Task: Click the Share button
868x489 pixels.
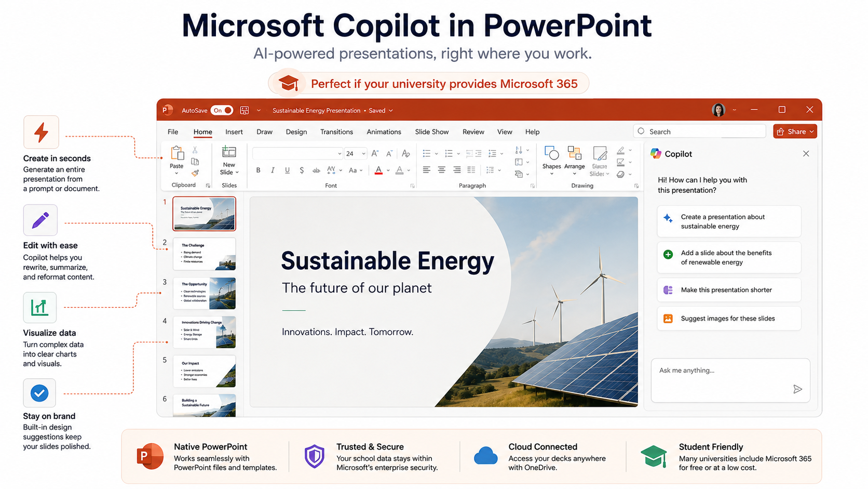Action: pyautogui.click(x=795, y=131)
